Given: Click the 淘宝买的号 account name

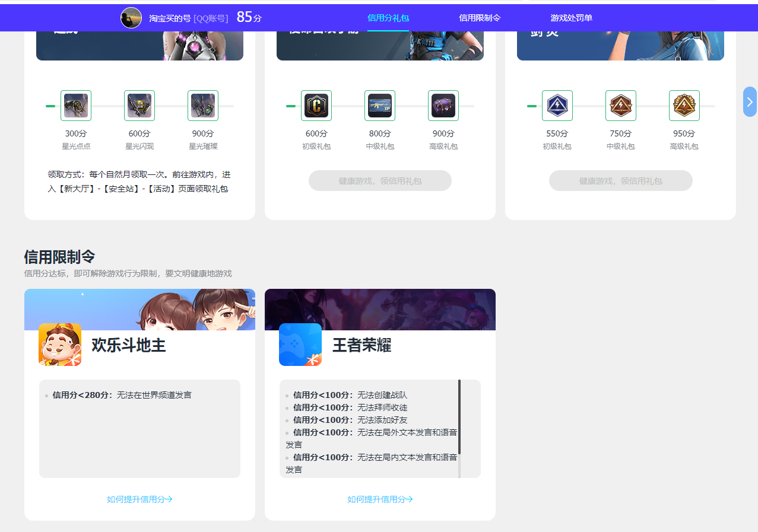Looking at the screenshot, I should click(170, 18).
